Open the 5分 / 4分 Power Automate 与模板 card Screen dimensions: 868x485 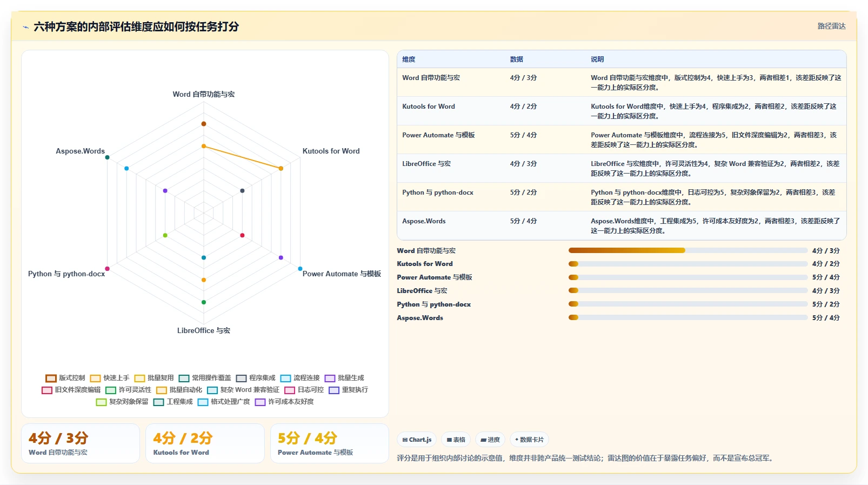point(330,443)
